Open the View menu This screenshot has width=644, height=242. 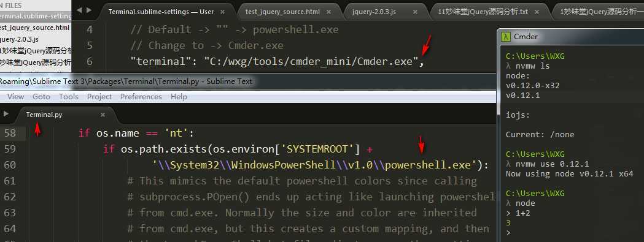15,97
